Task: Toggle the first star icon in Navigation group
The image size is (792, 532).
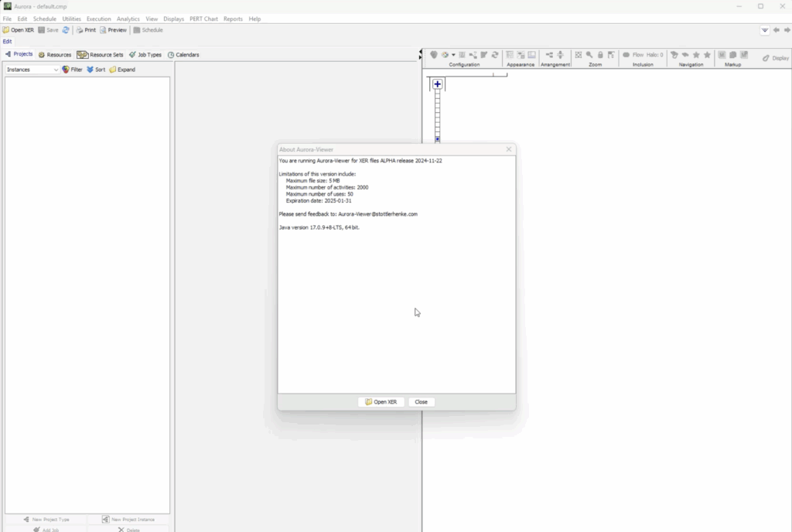Action: [x=696, y=55]
